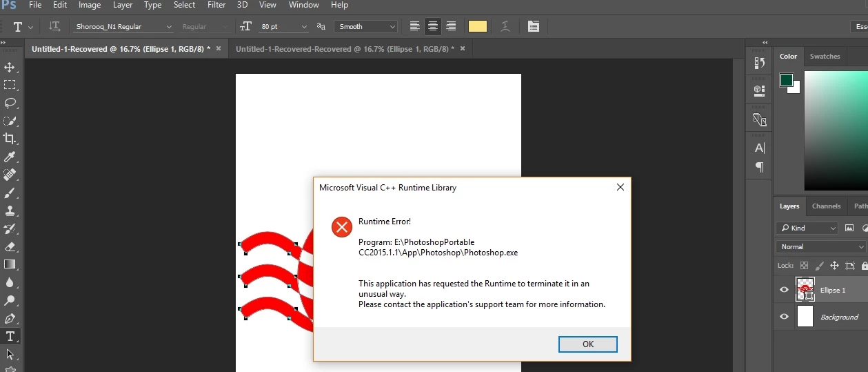868x372 pixels.
Task: Toggle prevent auto-nesting artboard lock
Action: (x=849, y=265)
